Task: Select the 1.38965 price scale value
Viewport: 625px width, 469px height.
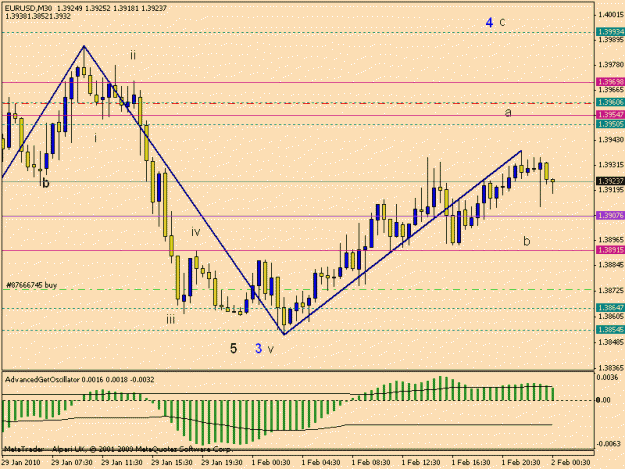Action: point(611,239)
